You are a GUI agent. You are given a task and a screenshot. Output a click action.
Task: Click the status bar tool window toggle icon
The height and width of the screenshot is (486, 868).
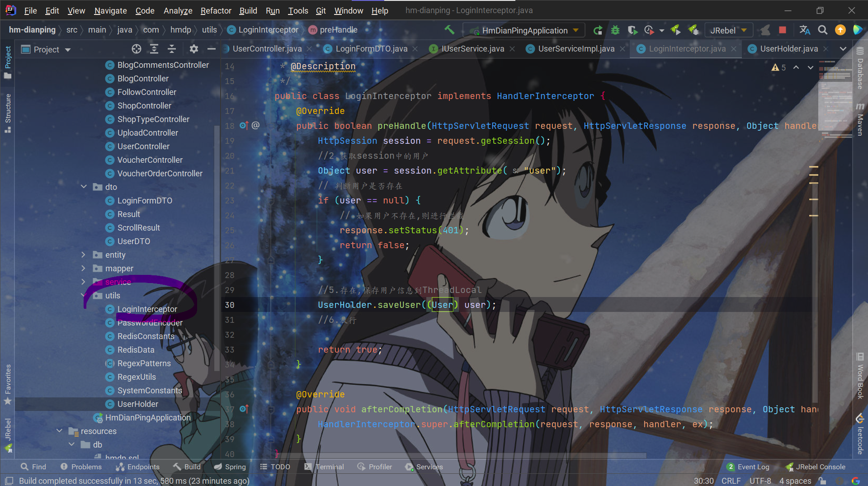pyautogui.click(x=9, y=481)
